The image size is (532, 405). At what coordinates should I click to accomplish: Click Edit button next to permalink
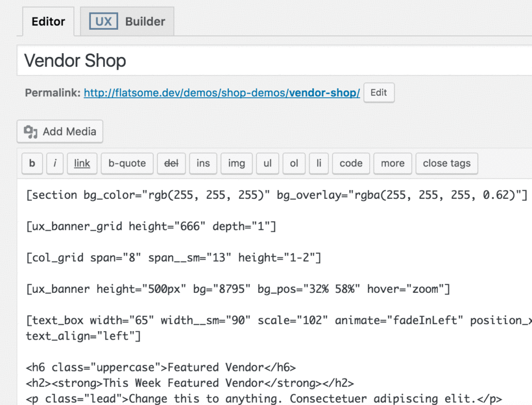[378, 92]
